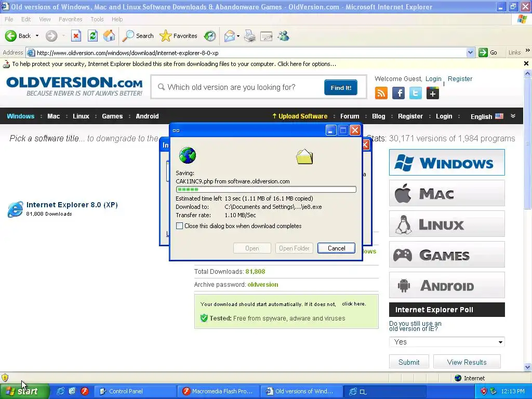Expand the language selector chevron
This screenshot has width=532, height=399.
pyautogui.click(x=513, y=116)
